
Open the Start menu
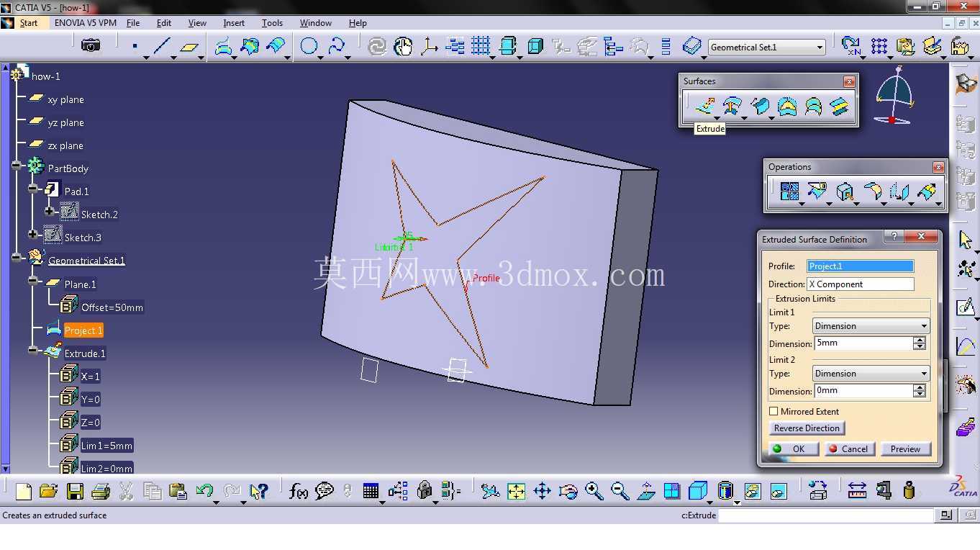29,23
